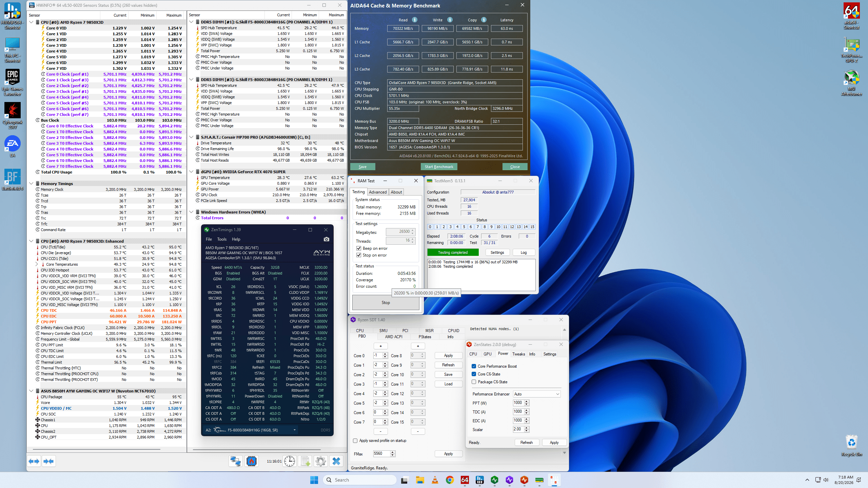Click the info icon beside Copy in AIDA64
This screenshot has width=868, height=488.
point(484,20)
